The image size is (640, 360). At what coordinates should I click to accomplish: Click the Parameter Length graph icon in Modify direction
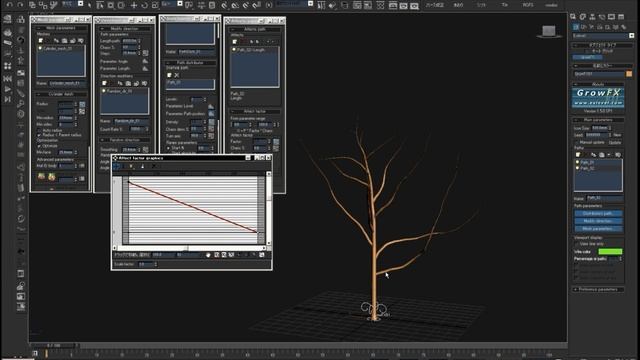pyautogui.click(x=145, y=68)
